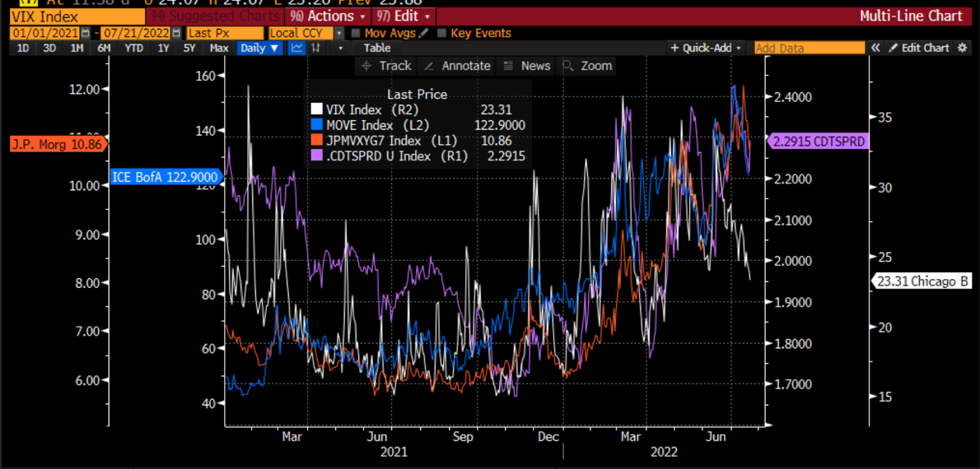This screenshot has width=980, height=469.
Task: Select the YTD time range
Action: pos(134,49)
